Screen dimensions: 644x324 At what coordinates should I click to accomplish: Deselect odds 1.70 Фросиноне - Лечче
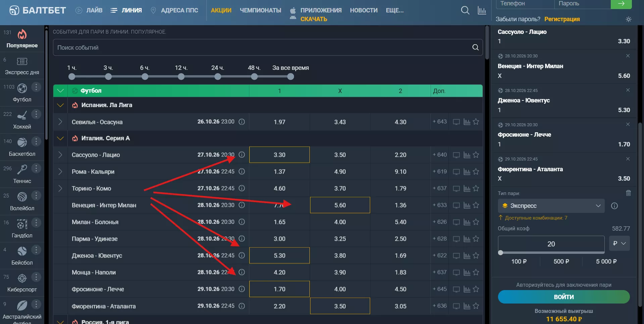[280, 289]
